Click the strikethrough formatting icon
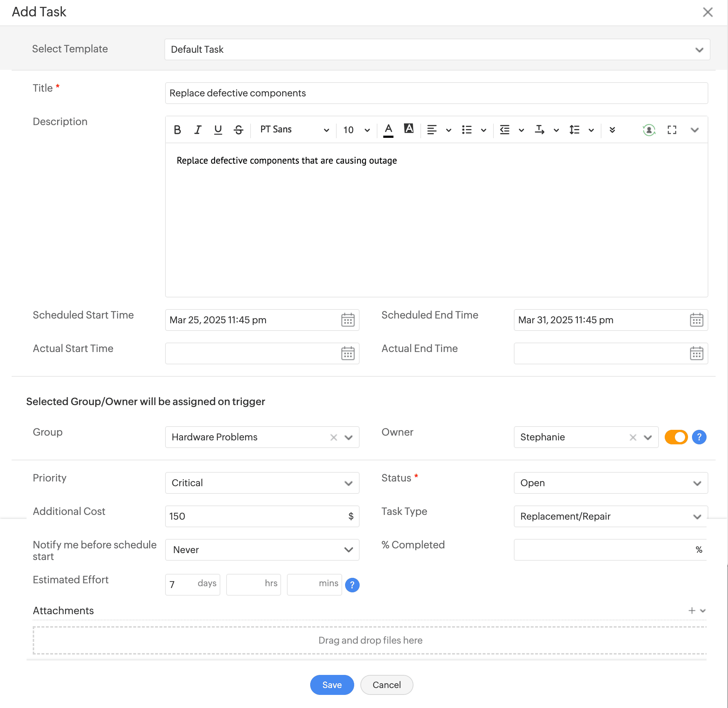Screen dimensions: 728x708 (x=238, y=130)
